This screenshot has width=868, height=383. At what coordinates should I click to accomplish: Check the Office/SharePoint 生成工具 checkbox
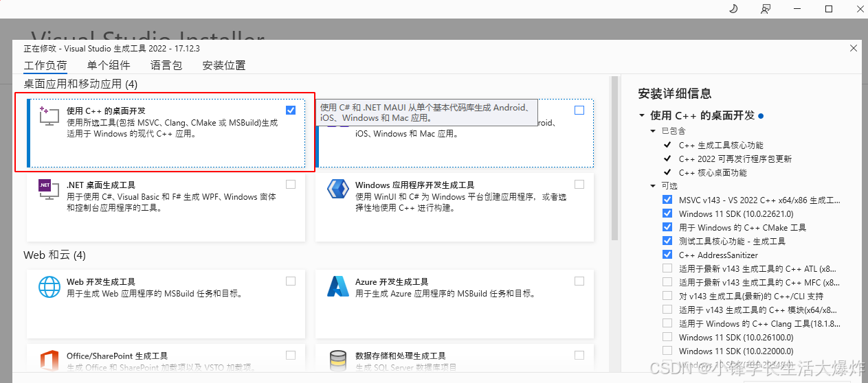(x=291, y=355)
